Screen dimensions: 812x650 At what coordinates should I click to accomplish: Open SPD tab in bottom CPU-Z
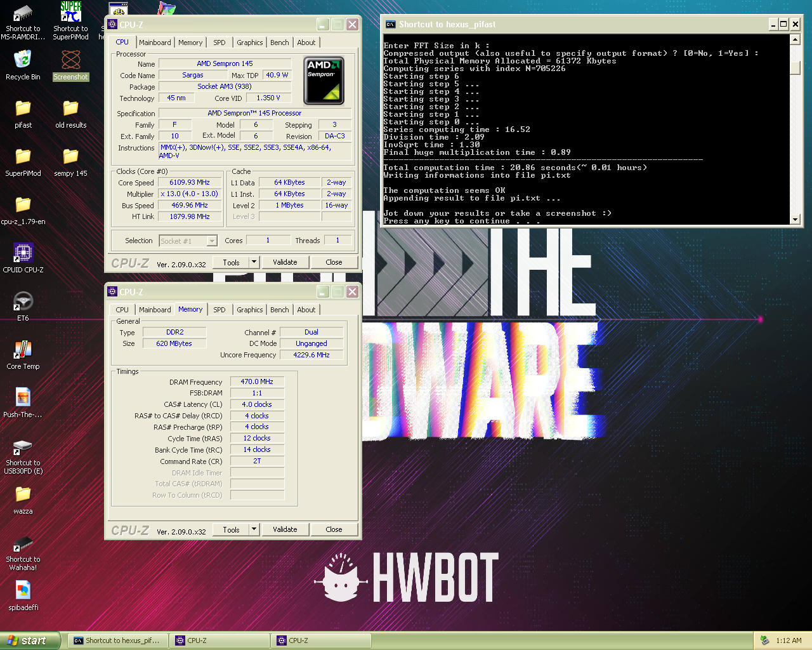tap(219, 310)
